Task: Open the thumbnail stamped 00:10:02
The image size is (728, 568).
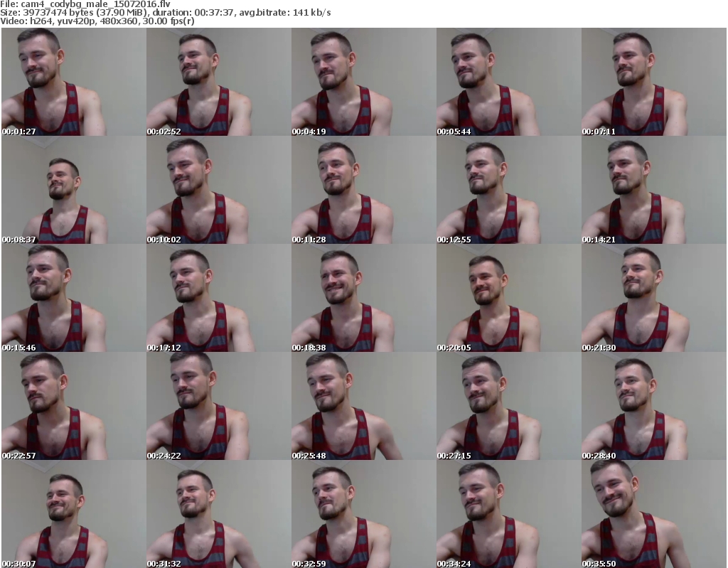Action: [x=219, y=190]
